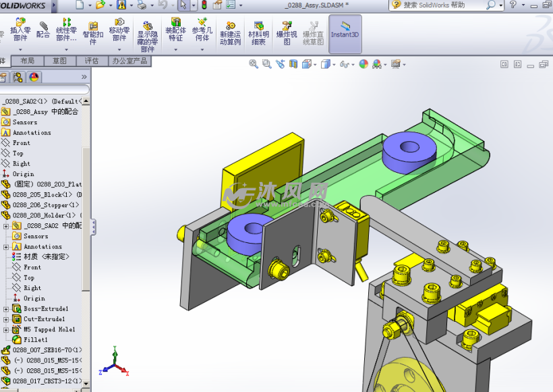Viewport: 553px width, 392px height.
Task: Open the Smart Fasteners (智能扣件) tool
Action: 93,32
